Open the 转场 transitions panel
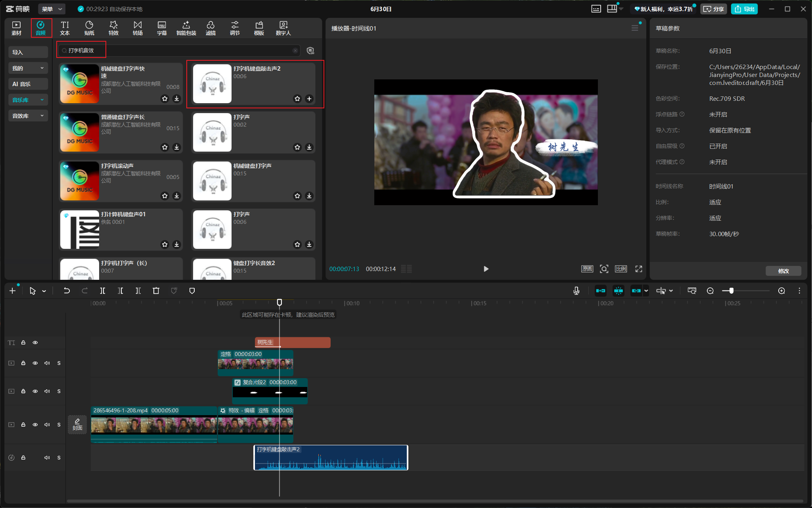Screen dimensions: 812x508 [x=138, y=28]
